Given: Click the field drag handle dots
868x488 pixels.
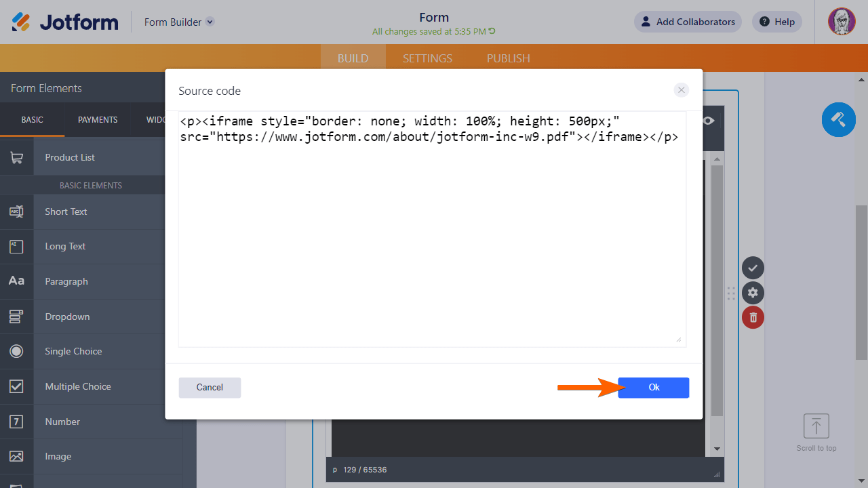Looking at the screenshot, I should [731, 293].
